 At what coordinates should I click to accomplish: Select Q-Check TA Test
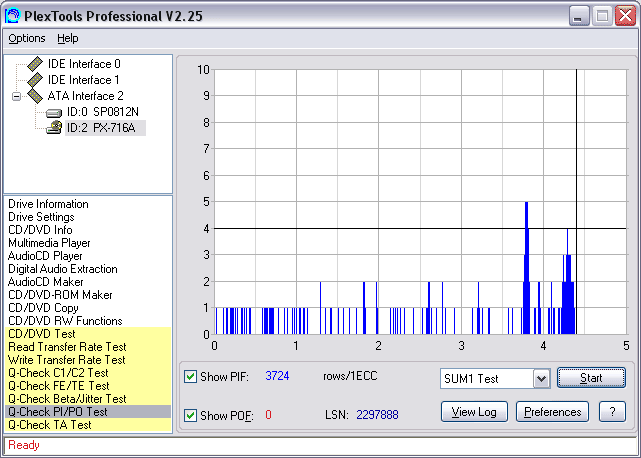(88, 424)
